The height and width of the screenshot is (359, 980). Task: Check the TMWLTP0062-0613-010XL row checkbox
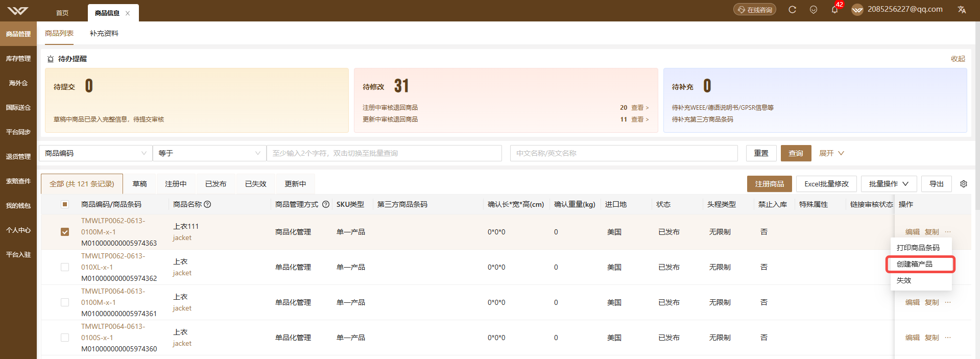tap(65, 267)
